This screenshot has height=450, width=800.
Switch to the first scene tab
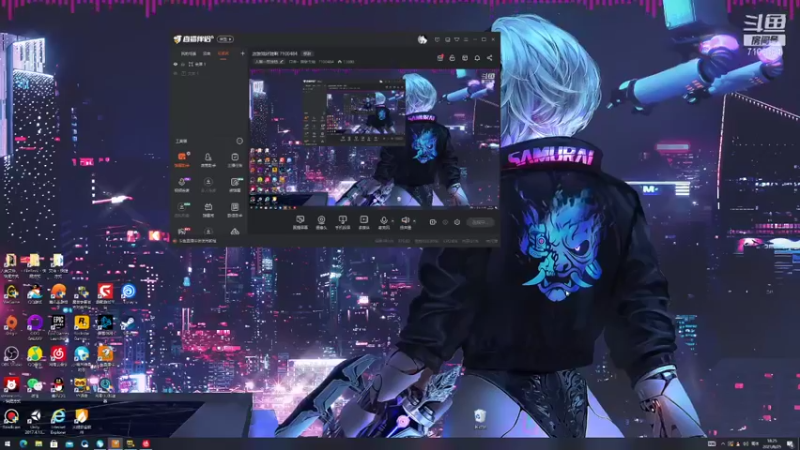point(188,54)
